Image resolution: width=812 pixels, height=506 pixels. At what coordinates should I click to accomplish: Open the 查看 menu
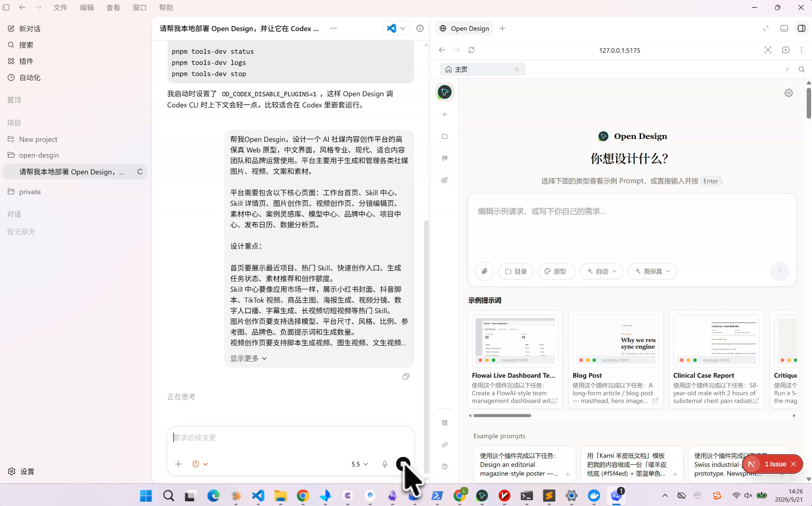pos(113,7)
